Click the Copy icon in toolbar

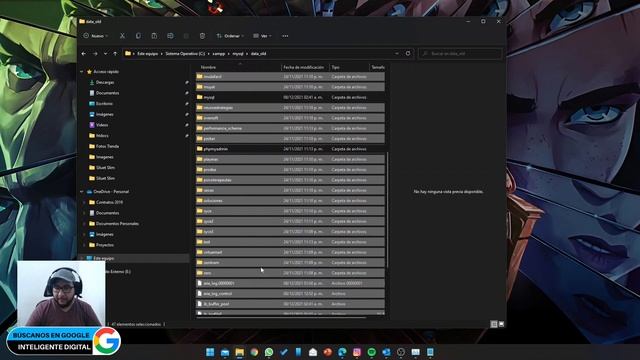click(x=138, y=36)
